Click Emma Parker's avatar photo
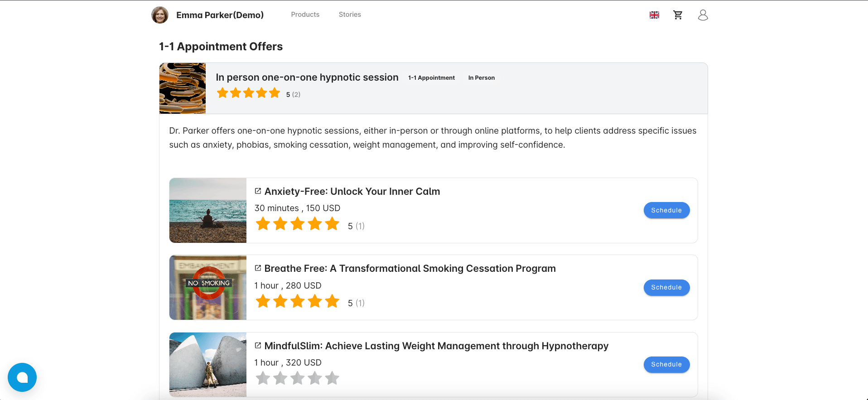 [160, 15]
